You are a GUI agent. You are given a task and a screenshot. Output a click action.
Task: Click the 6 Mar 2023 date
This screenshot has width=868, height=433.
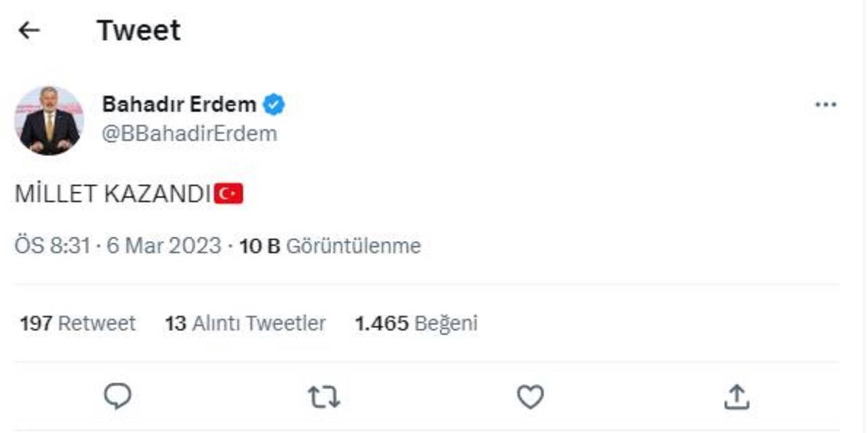pyautogui.click(x=163, y=246)
